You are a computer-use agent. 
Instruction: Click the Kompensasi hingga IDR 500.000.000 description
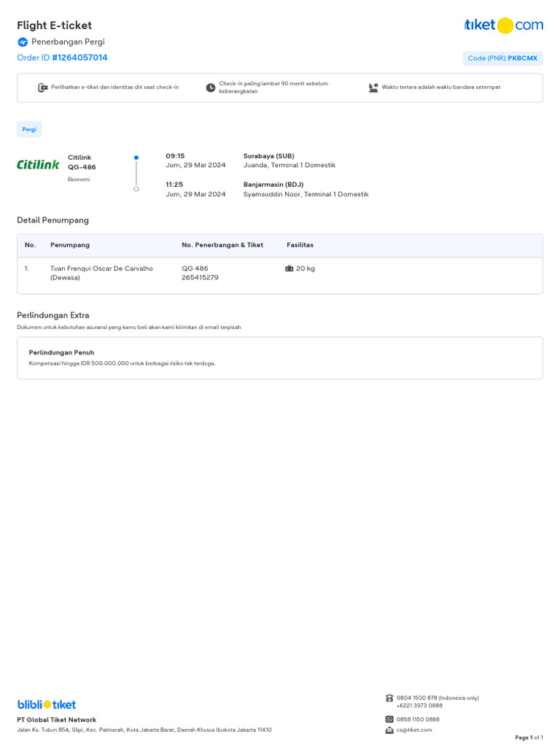(122, 363)
